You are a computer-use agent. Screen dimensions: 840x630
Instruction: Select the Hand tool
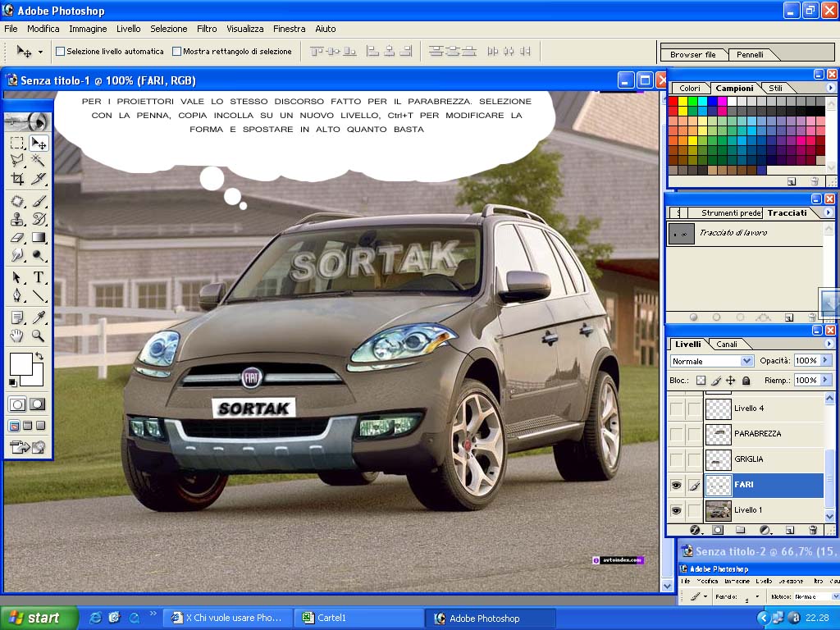pos(17,336)
